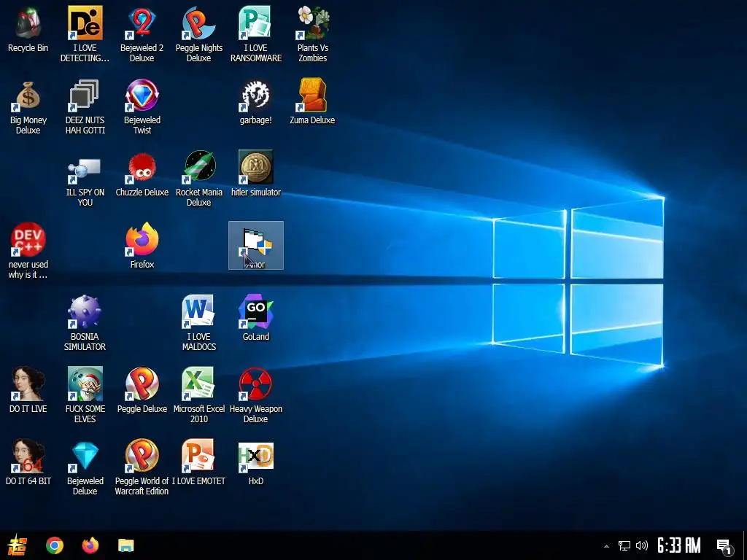Click the Rocket Mania Deluxe icon
Image resolution: width=747 pixels, height=560 pixels.
click(198, 168)
